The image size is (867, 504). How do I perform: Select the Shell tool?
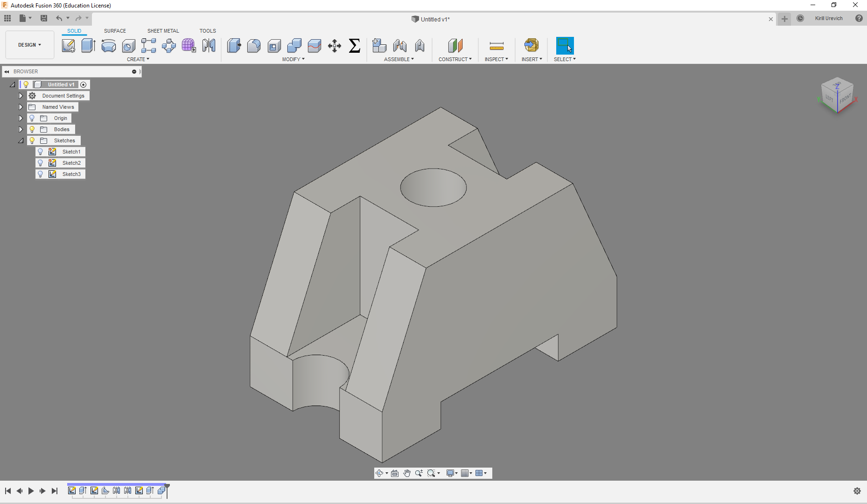[x=274, y=46]
